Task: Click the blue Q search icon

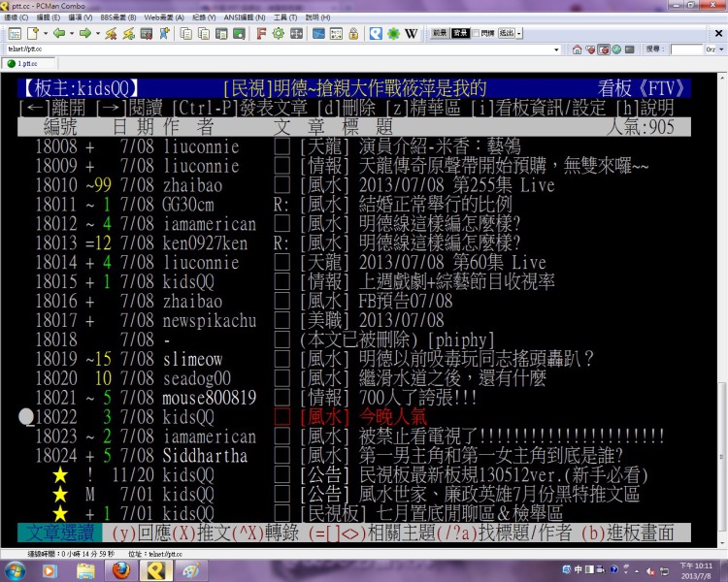Action: tap(376, 33)
